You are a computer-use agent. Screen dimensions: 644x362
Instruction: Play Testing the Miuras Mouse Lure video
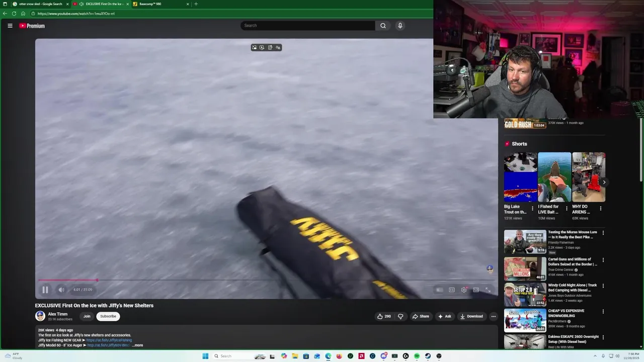(x=525, y=242)
